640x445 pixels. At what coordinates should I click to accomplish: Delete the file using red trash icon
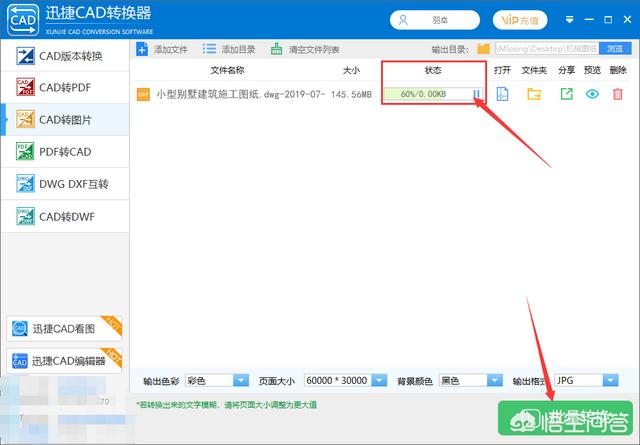point(618,94)
